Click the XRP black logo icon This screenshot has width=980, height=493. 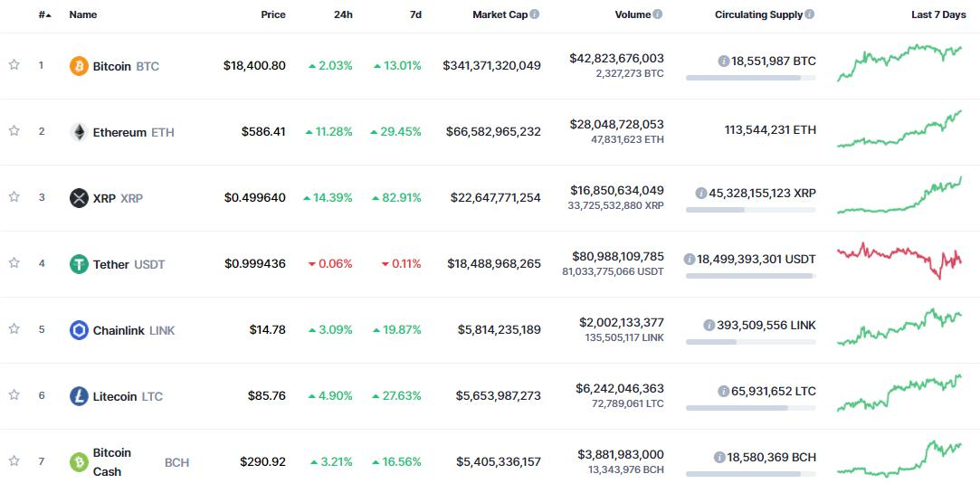tap(79, 198)
